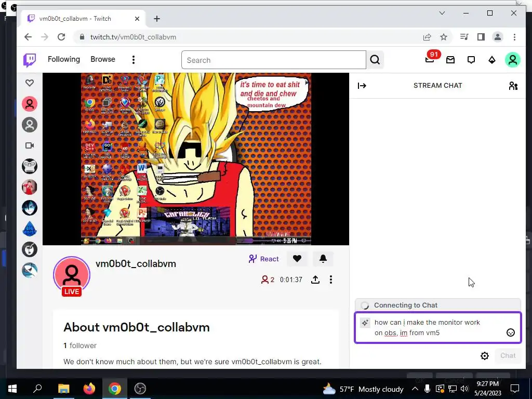The height and width of the screenshot is (399, 532).
Task: Click the viewer count 2
Action: (x=268, y=280)
